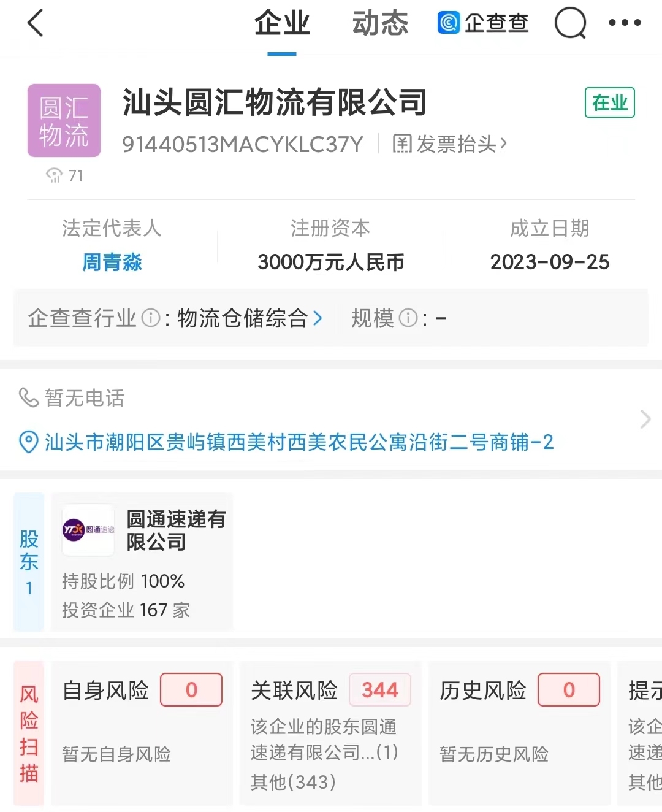Click the info icon next to 规模
This screenshot has width=662, height=812.
(x=408, y=318)
